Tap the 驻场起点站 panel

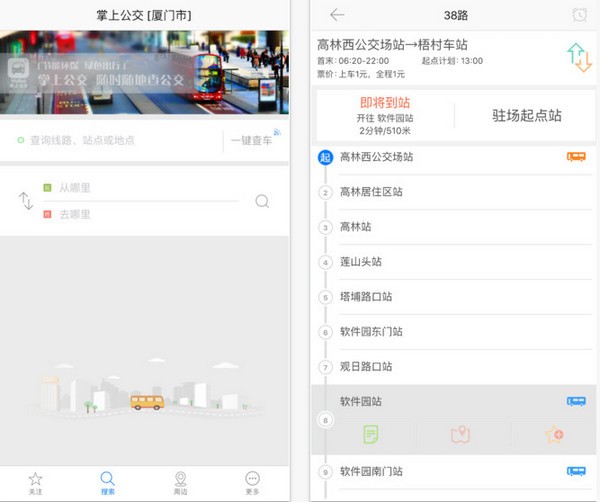click(x=527, y=115)
